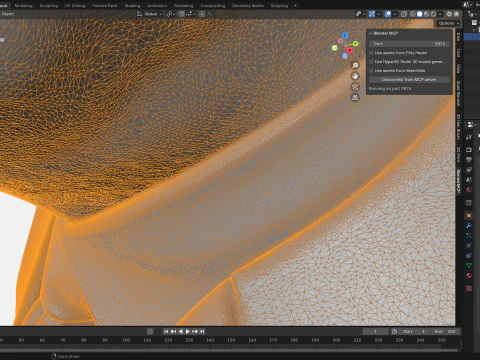Screen dimensions: 480x360
Task: Select solid viewport shading mode
Action: tap(420, 14)
